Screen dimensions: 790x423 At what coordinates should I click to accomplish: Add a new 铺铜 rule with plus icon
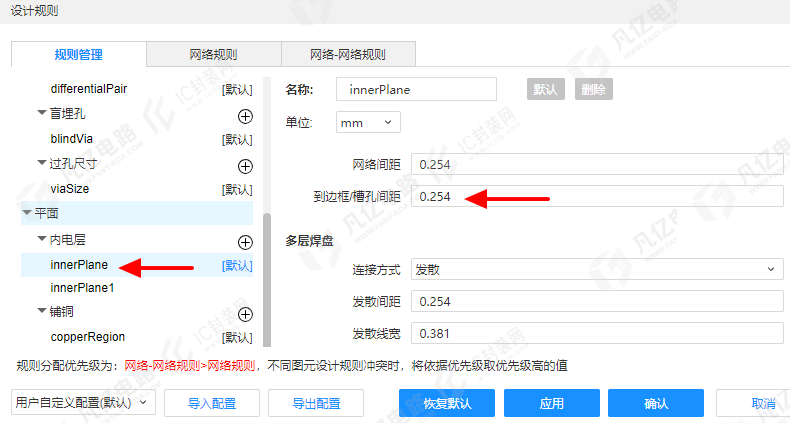(245, 315)
